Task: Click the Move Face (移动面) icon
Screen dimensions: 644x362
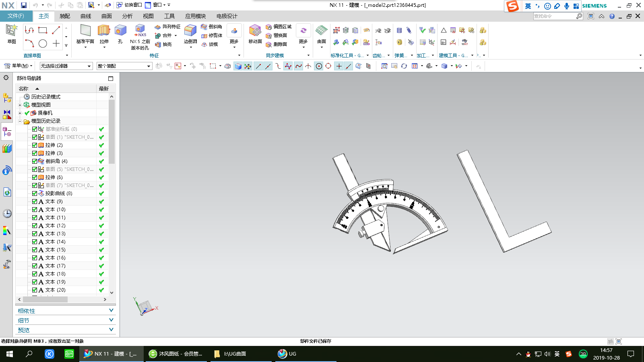Action: click(255, 31)
